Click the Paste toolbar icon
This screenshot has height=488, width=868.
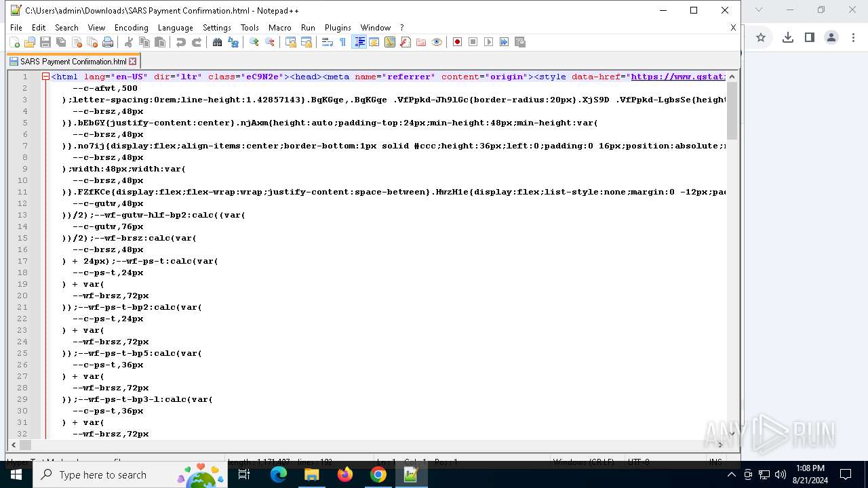[x=160, y=42]
